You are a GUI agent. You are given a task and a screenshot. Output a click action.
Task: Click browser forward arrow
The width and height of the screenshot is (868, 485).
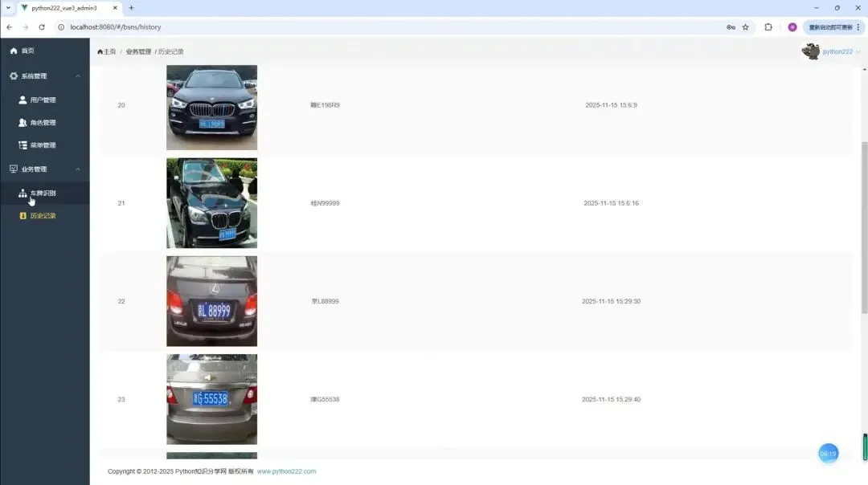tap(26, 27)
